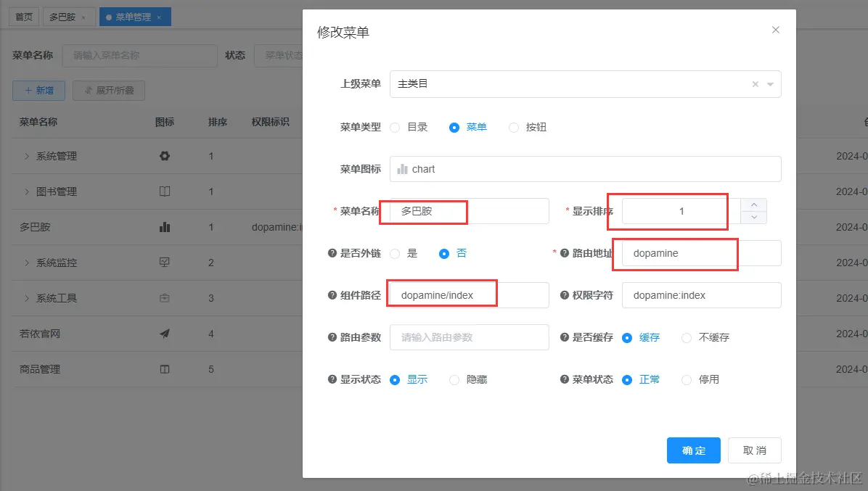The height and width of the screenshot is (491, 868).
Task: Click the 权限字符 field with dopamine:index
Action: 701,295
